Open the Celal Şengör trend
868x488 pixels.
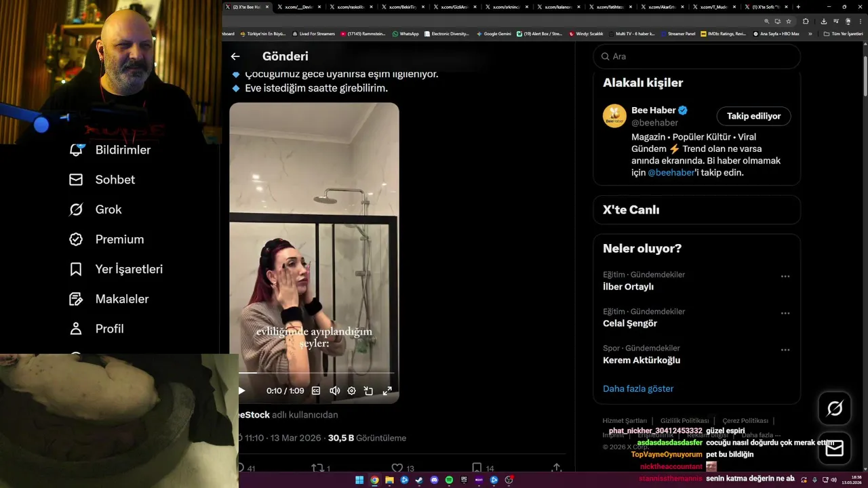(x=630, y=323)
